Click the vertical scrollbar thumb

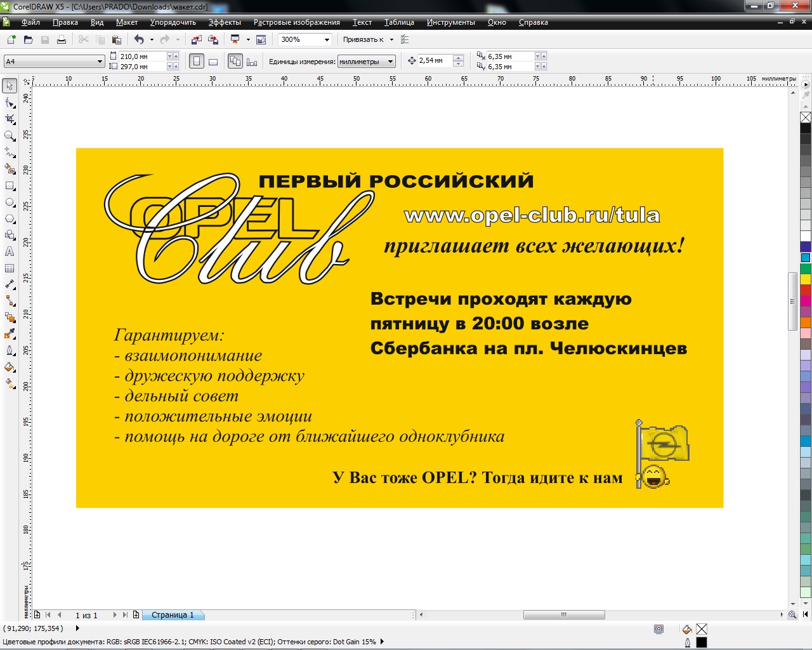[793, 302]
